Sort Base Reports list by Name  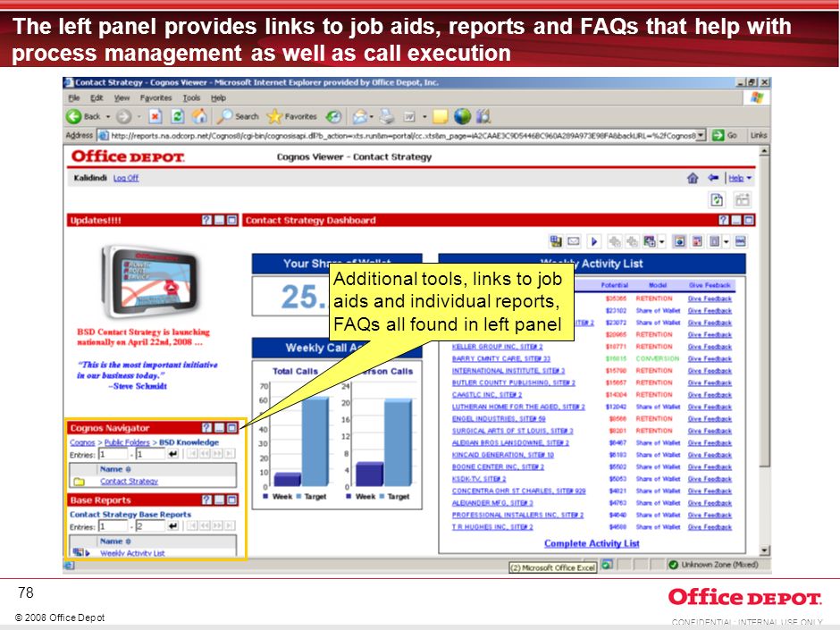coord(115,541)
